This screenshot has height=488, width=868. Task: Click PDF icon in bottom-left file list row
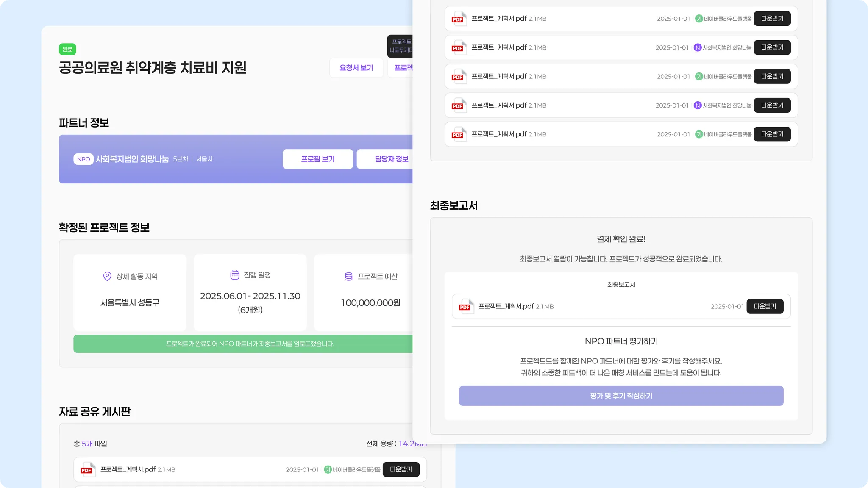tap(87, 469)
